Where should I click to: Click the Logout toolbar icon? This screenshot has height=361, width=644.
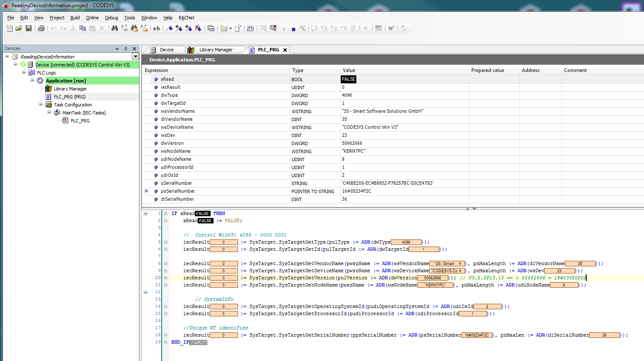pyautogui.click(x=273, y=28)
